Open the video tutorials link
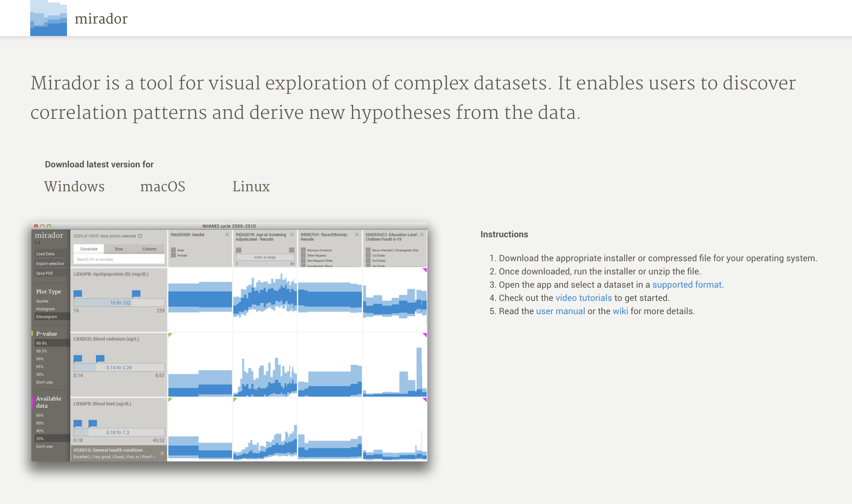The width and height of the screenshot is (852, 504). 584,298
